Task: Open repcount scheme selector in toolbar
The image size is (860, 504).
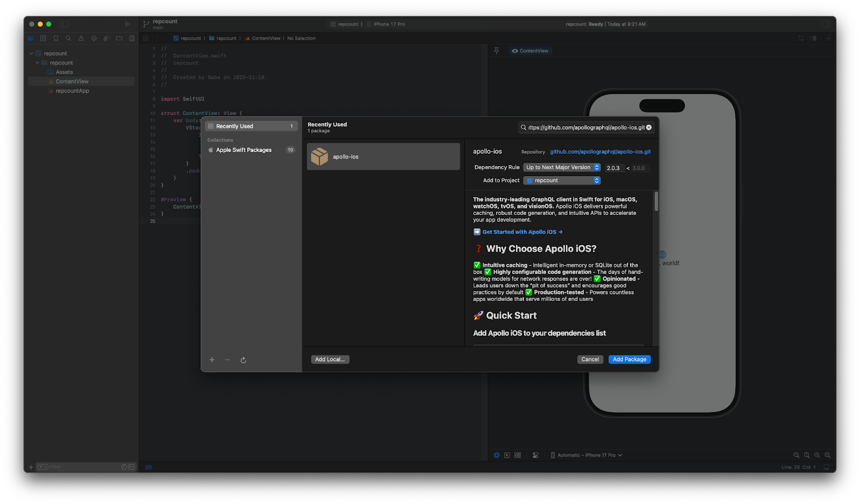Action: click(x=345, y=24)
